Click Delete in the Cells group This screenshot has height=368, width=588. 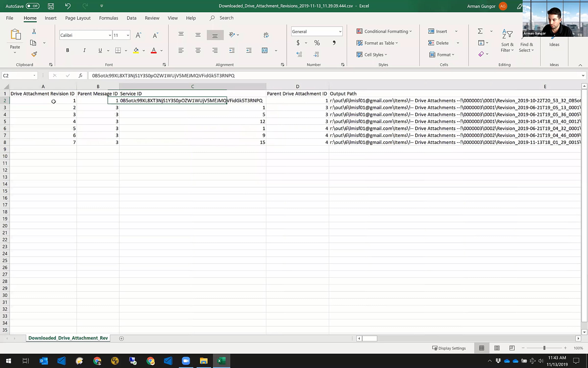[x=438, y=43]
